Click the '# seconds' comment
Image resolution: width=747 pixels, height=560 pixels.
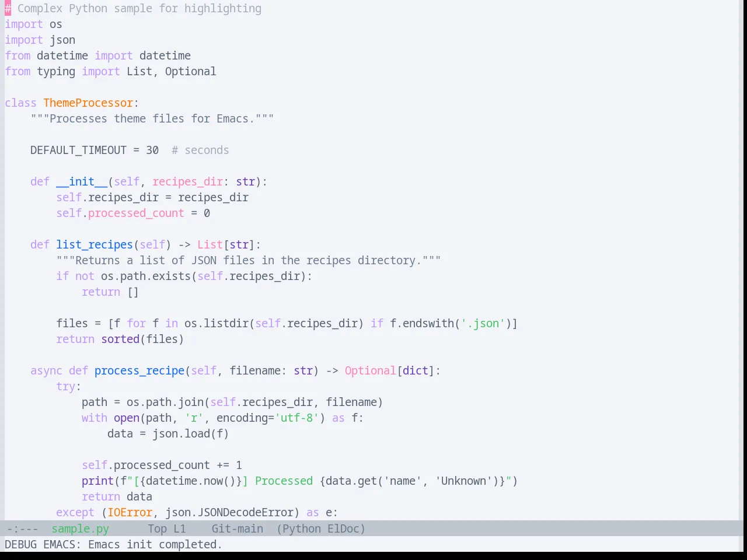coord(200,150)
